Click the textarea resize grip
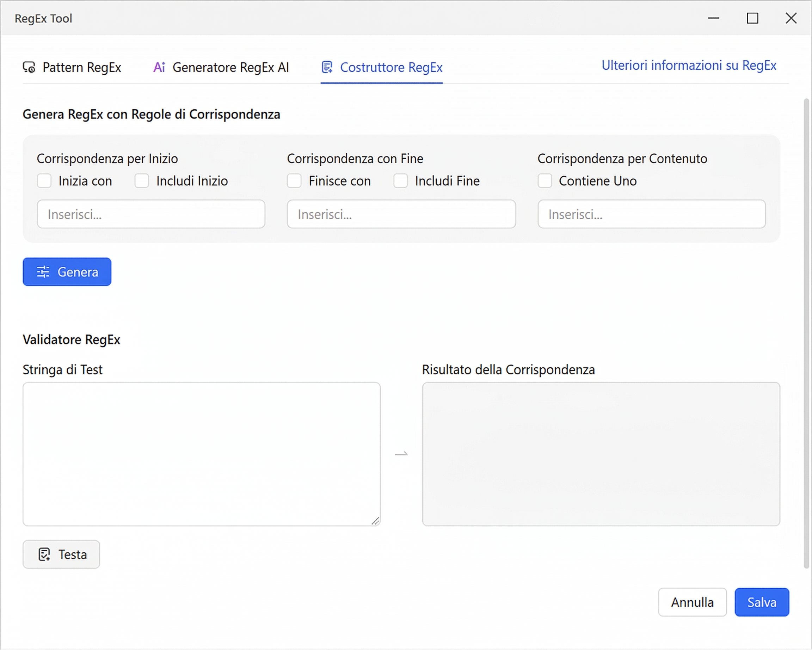 pos(375,521)
